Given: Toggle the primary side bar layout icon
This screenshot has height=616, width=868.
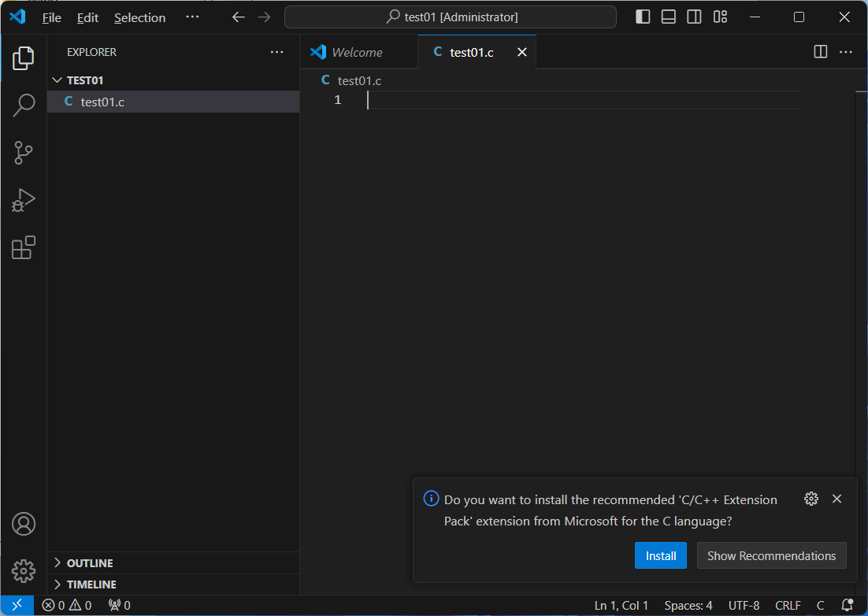Looking at the screenshot, I should pyautogui.click(x=643, y=17).
